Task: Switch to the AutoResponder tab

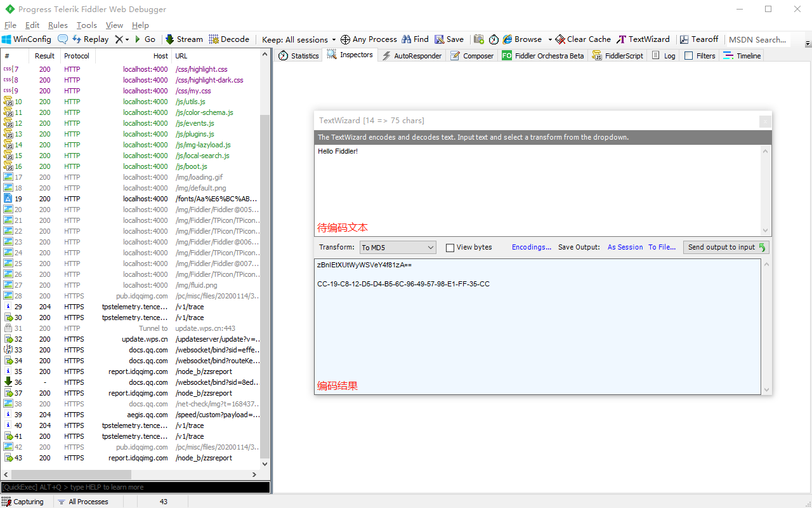Action: tap(411, 56)
